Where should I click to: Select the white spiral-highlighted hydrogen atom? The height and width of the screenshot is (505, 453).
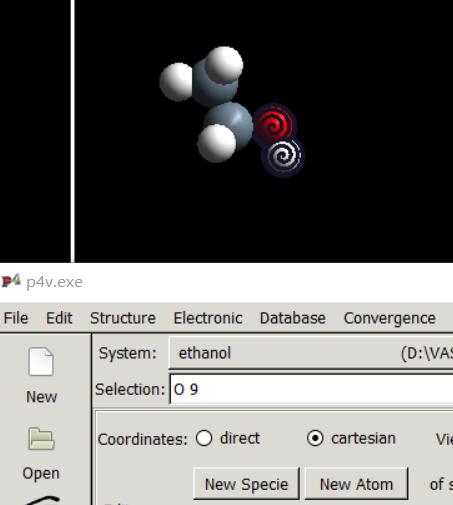click(x=283, y=157)
